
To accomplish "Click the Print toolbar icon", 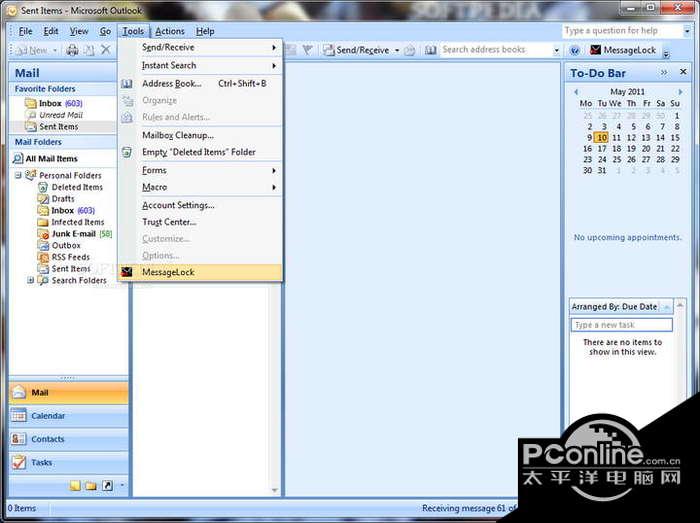I will point(72,50).
